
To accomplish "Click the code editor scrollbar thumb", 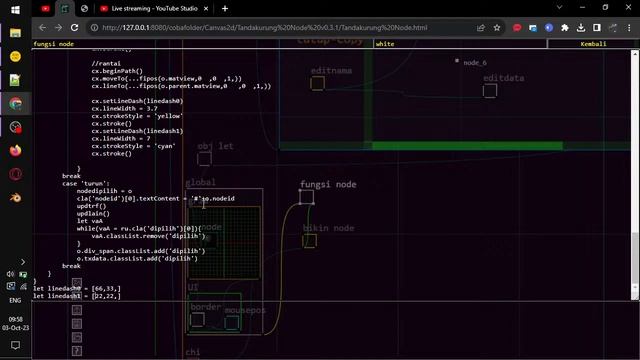I will click(x=635, y=257).
